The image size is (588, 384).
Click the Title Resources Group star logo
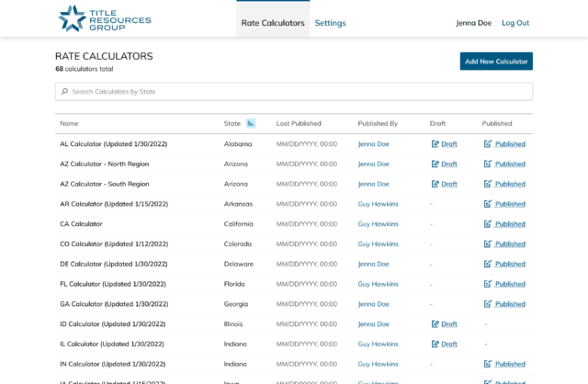click(72, 17)
